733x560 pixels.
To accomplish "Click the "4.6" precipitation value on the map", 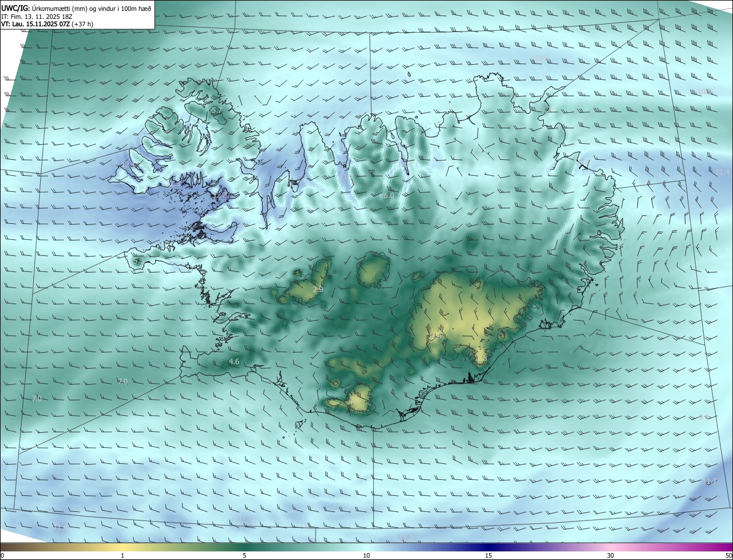I will (x=234, y=362).
